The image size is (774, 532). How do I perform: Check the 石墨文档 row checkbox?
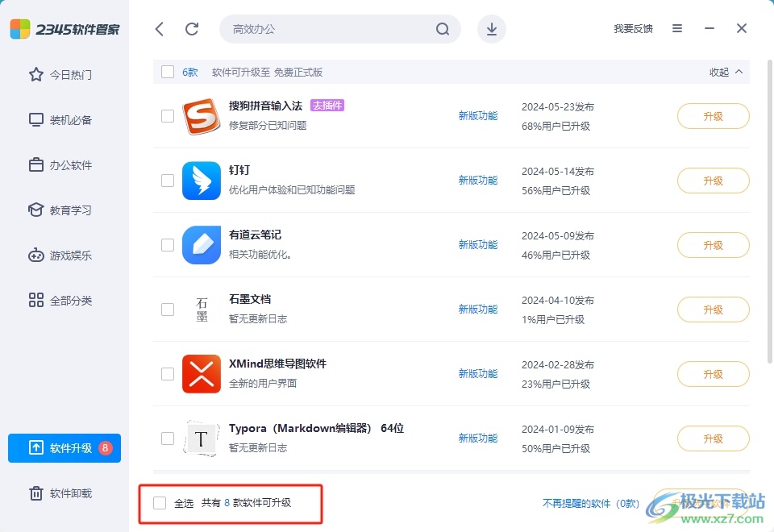(168, 310)
